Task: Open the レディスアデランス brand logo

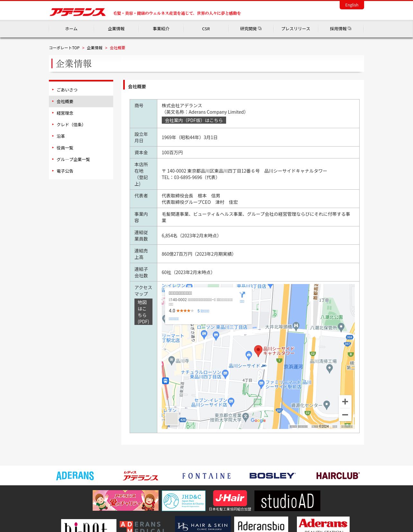Action: point(141,476)
